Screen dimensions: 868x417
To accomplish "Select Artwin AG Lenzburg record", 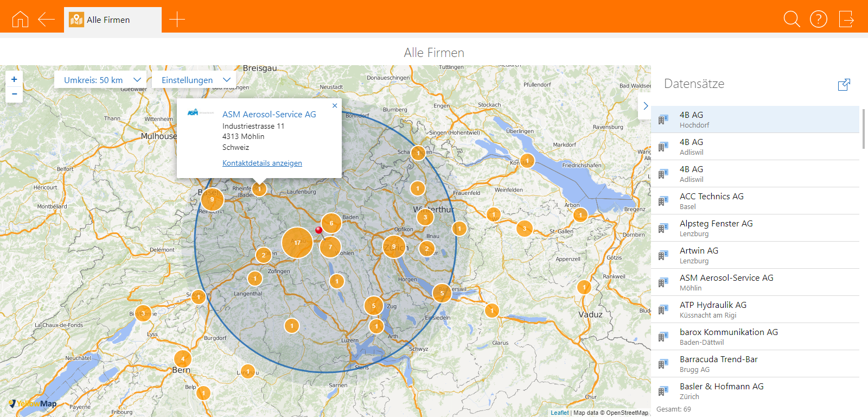I will pos(755,255).
